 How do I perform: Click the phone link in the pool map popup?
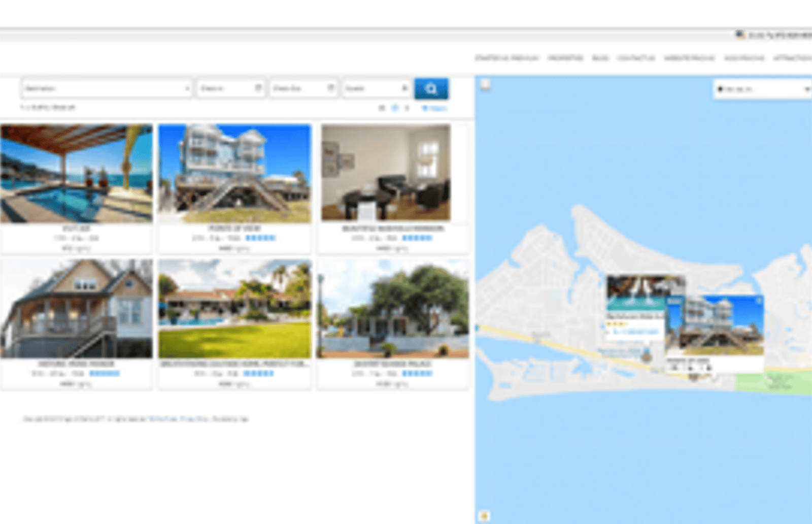tap(635, 332)
